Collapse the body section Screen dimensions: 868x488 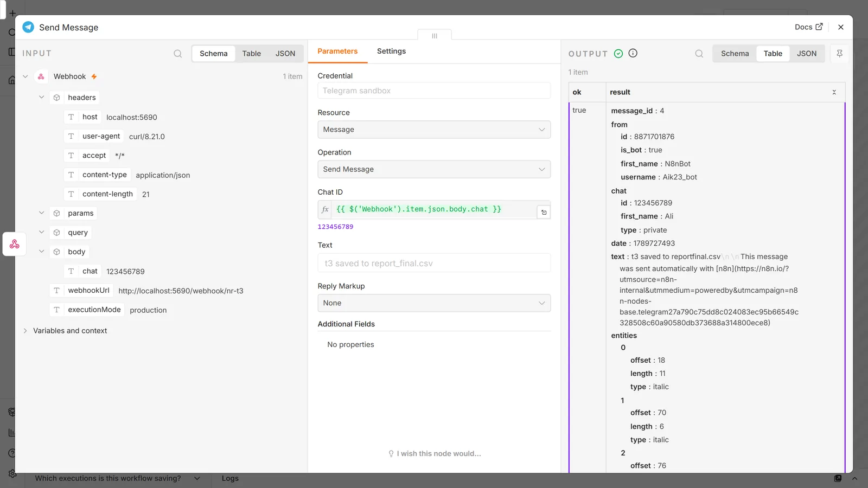[41, 252]
